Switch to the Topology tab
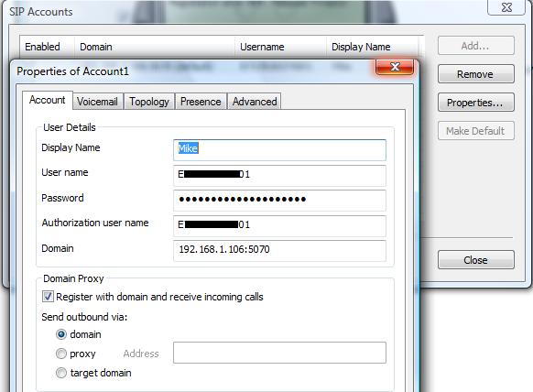 [149, 102]
